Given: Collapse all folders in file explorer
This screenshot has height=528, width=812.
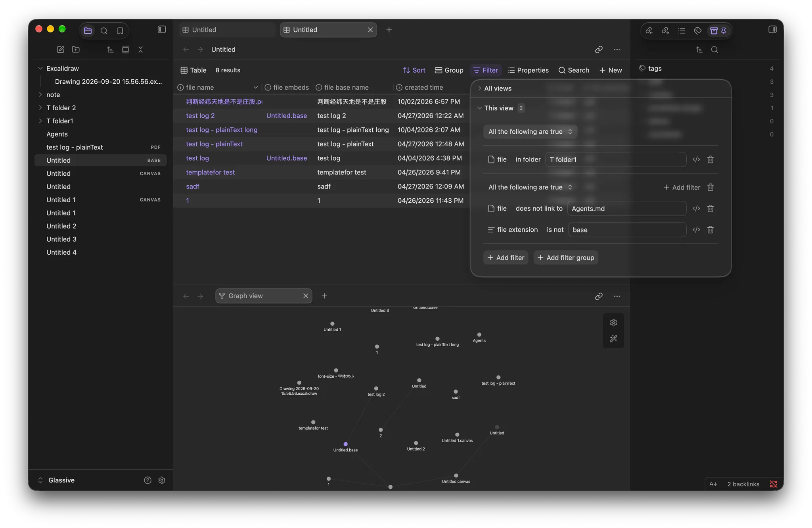Looking at the screenshot, I should (x=141, y=50).
